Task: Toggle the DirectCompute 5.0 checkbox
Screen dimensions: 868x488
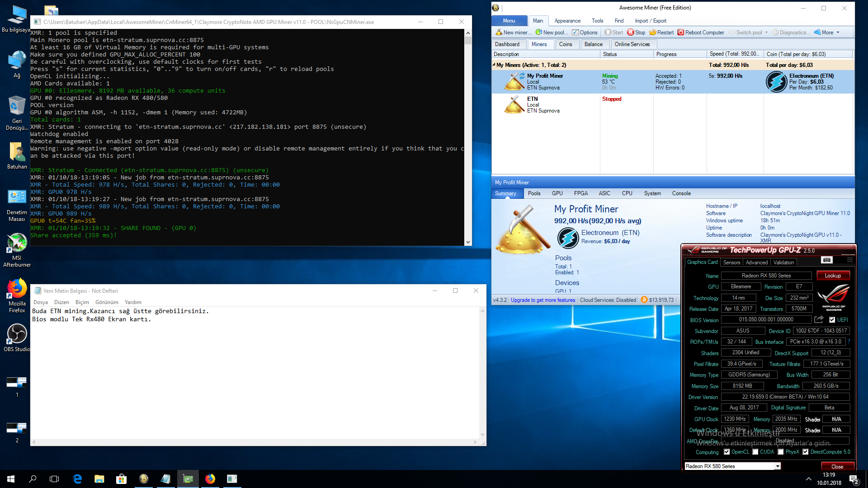Action: 805,452
